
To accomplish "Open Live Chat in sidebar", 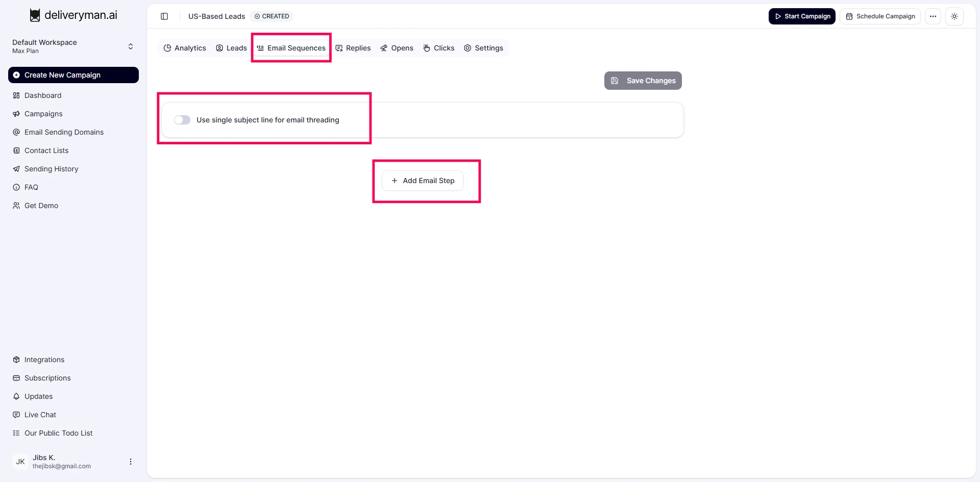I will click(x=40, y=415).
